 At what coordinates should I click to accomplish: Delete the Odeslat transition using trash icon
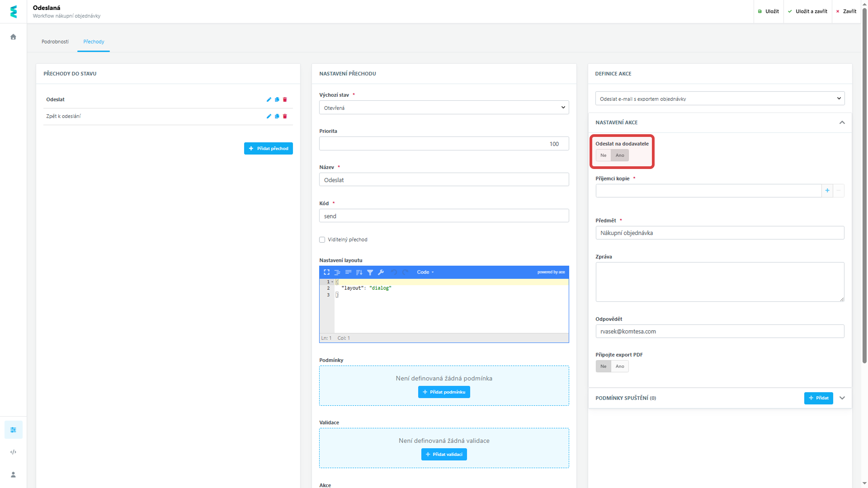(285, 99)
